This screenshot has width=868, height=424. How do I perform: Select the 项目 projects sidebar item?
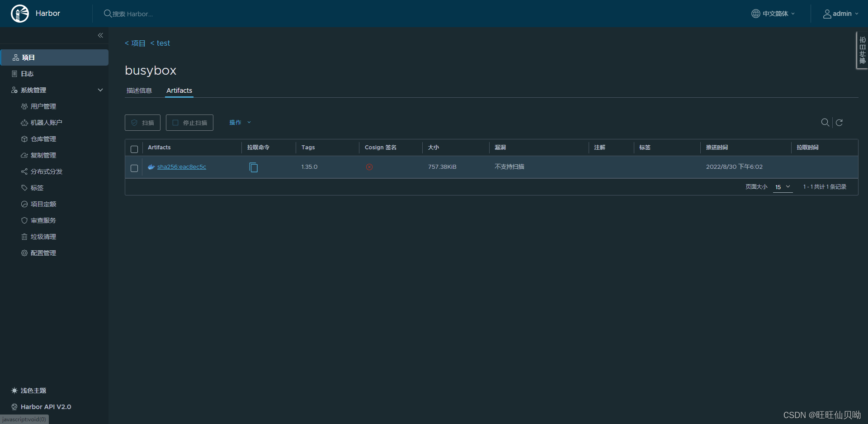54,57
